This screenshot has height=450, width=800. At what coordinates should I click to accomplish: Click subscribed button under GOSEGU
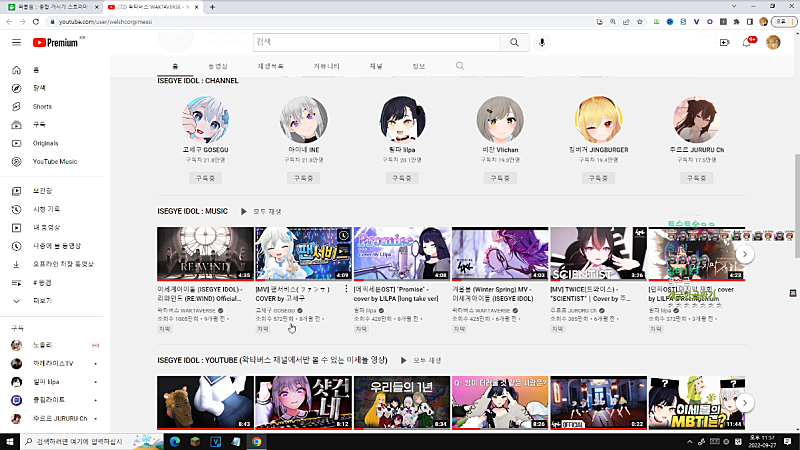pyautogui.click(x=205, y=178)
